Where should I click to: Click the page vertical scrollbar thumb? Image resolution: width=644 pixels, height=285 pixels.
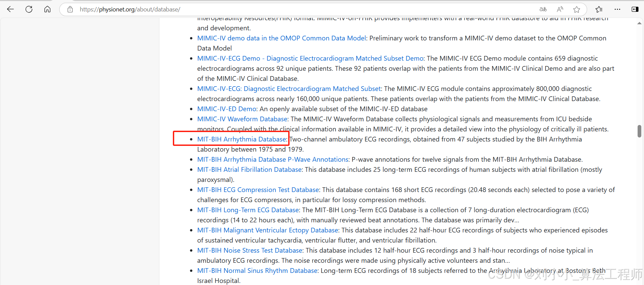[x=639, y=131]
